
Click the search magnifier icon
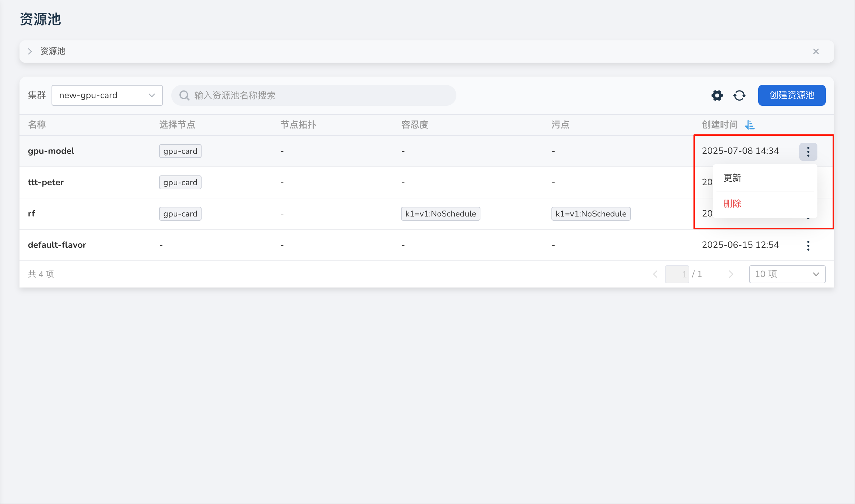pos(184,95)
